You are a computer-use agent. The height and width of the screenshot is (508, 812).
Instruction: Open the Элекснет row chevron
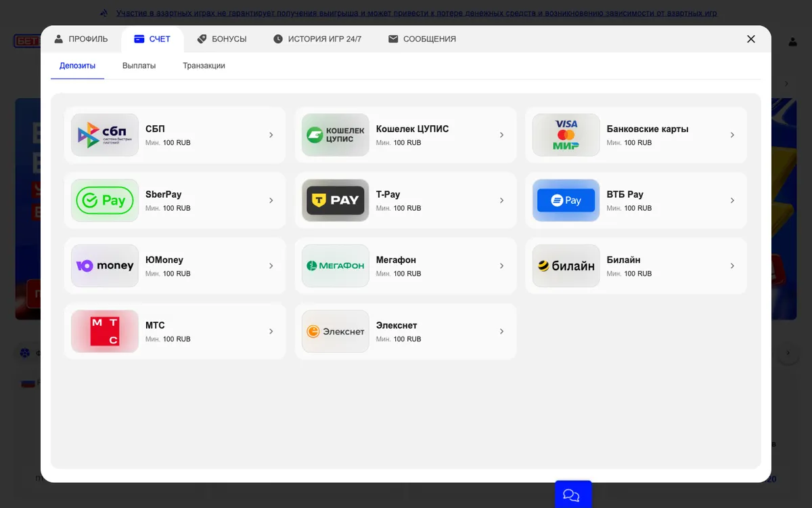pos(502,331)
